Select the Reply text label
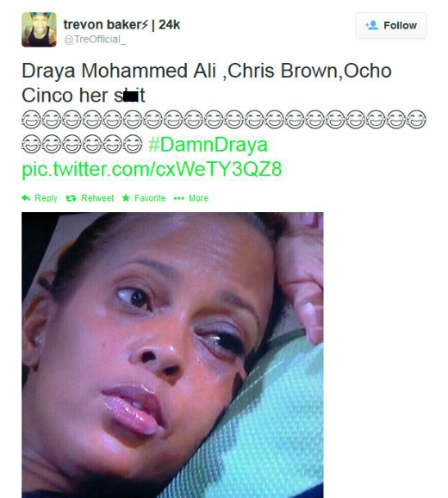Screen dimensions: 448x498 point(46,198)
